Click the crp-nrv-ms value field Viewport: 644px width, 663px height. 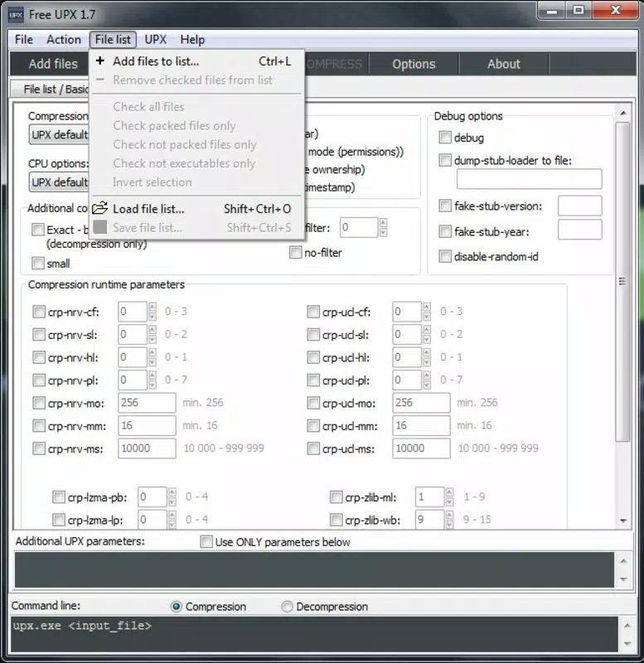pos(147,448)
